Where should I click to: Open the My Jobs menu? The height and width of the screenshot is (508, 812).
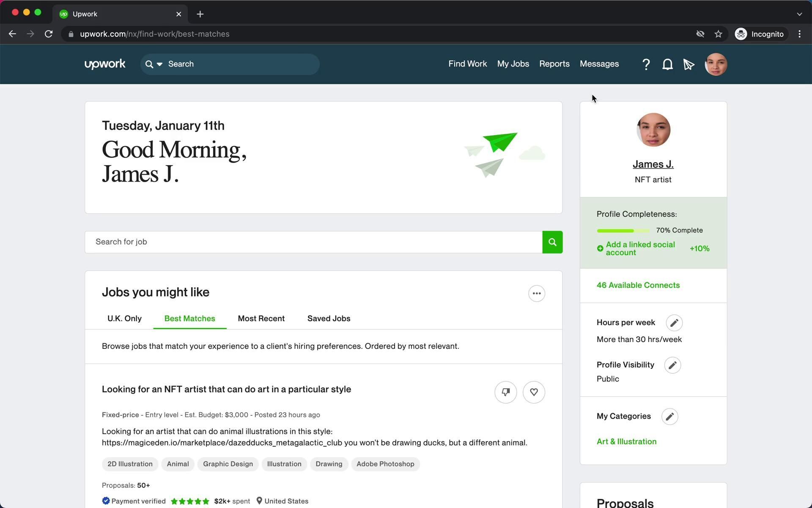click(513, 64)
